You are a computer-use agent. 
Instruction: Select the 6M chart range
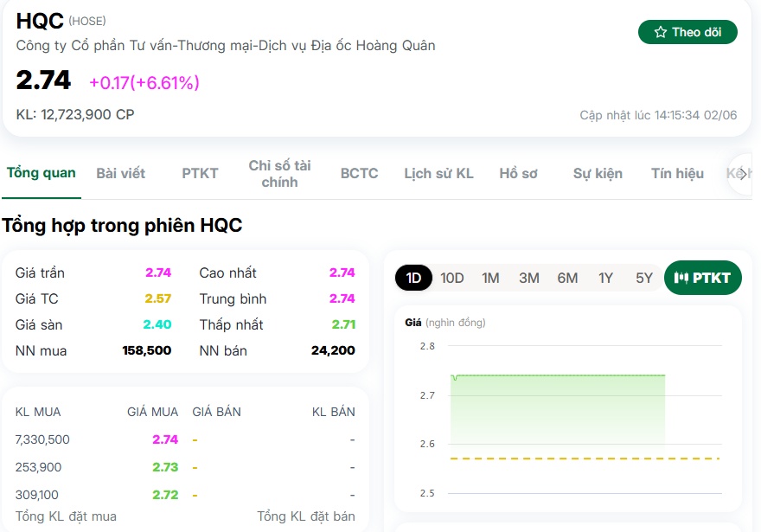567,279
